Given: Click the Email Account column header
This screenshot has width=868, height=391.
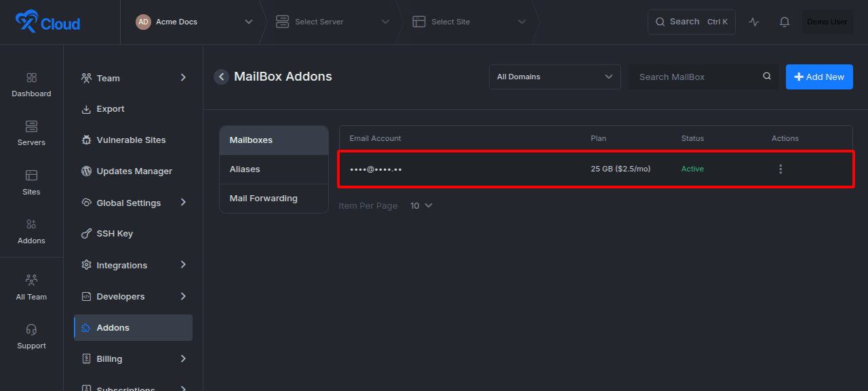Looking at the screenshot, I should (375, 138).
